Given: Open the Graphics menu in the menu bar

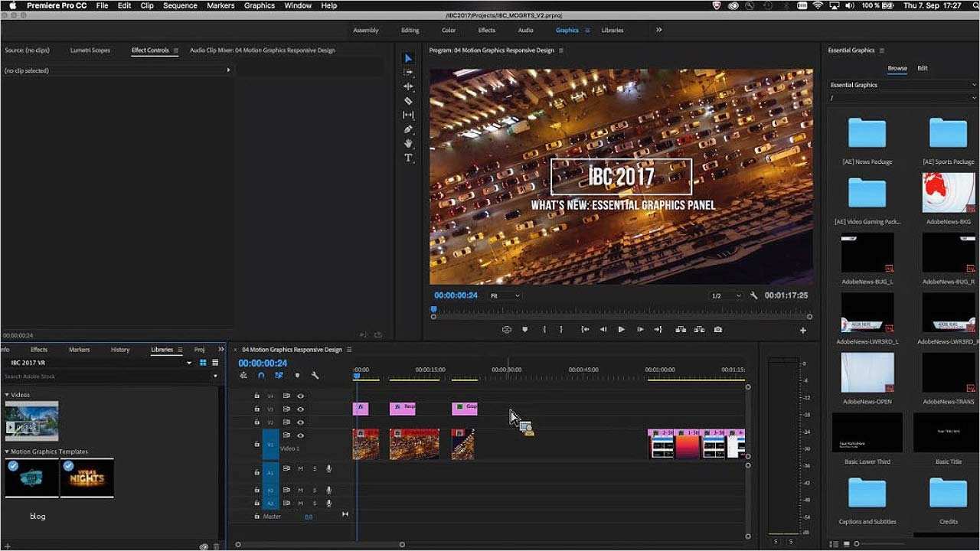Looking at the screenshot, I should pyautogui.click(x=259, y=5).
